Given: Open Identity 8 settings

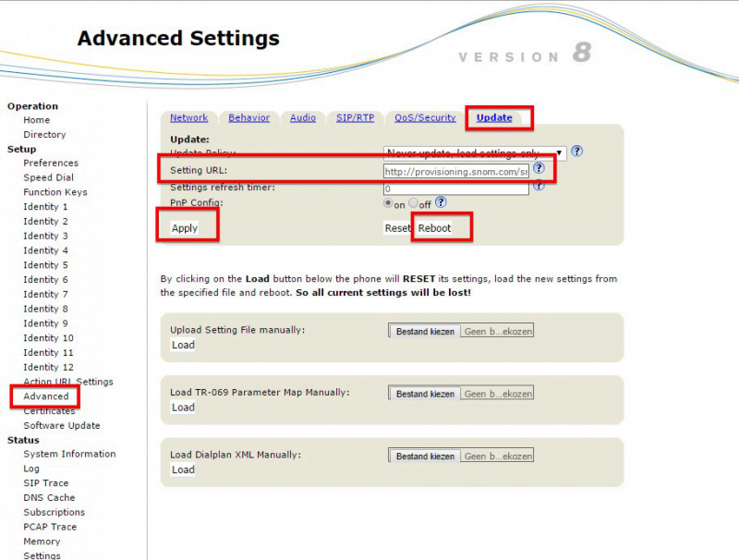Looking at the screenshot, I should point(45,310).
